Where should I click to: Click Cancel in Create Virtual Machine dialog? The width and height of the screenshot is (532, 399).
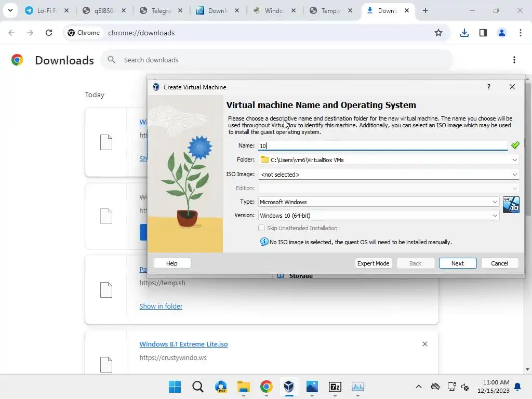tap(499, 263)
